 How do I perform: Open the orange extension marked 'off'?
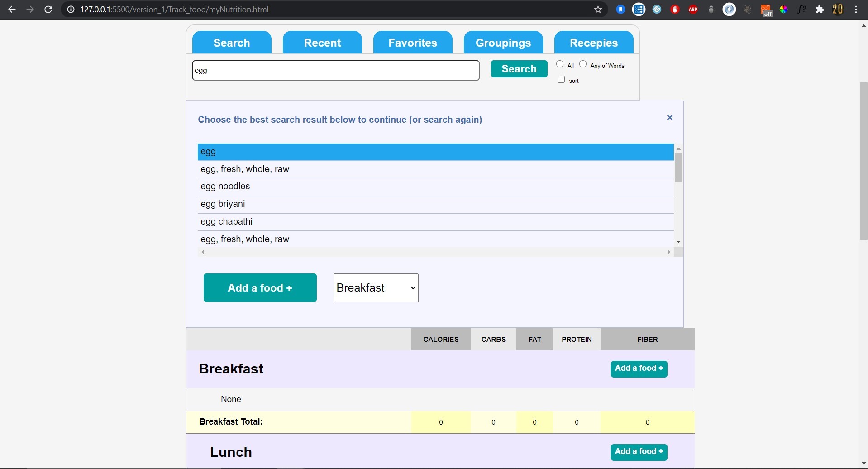pyautogui.click(x=766, y=10)
